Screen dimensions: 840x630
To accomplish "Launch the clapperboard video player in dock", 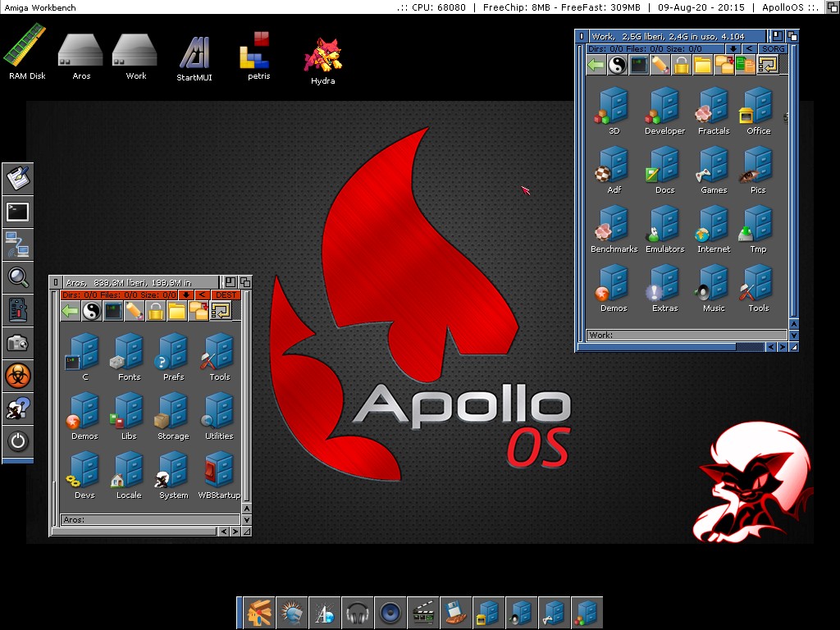I will [x=422, y=612].
